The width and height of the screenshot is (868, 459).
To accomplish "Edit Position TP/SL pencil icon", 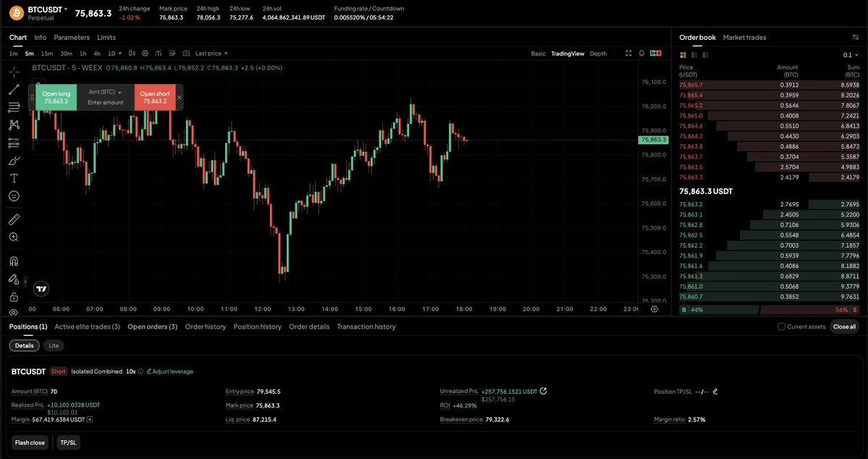I will (715, 392).
